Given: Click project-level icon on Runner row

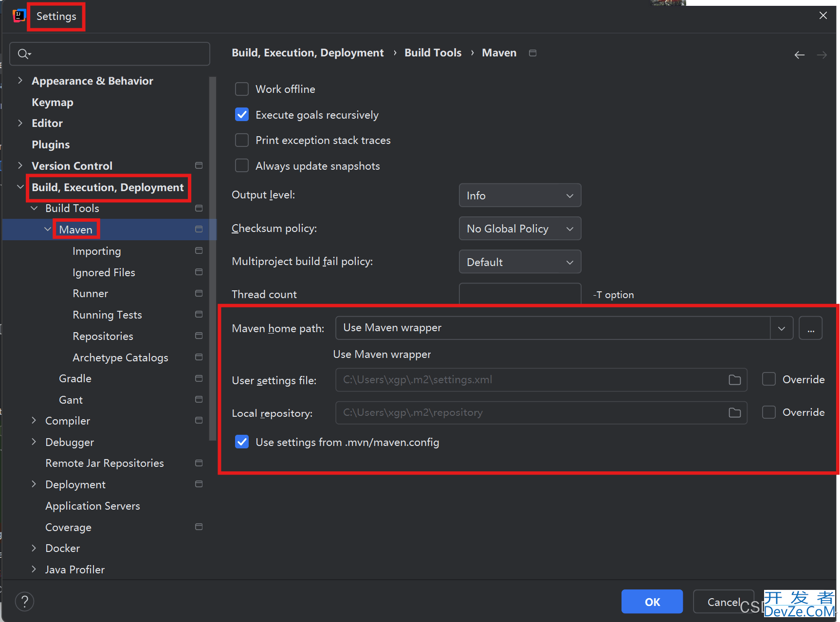Looking at the screenshot, I should 199,293.
